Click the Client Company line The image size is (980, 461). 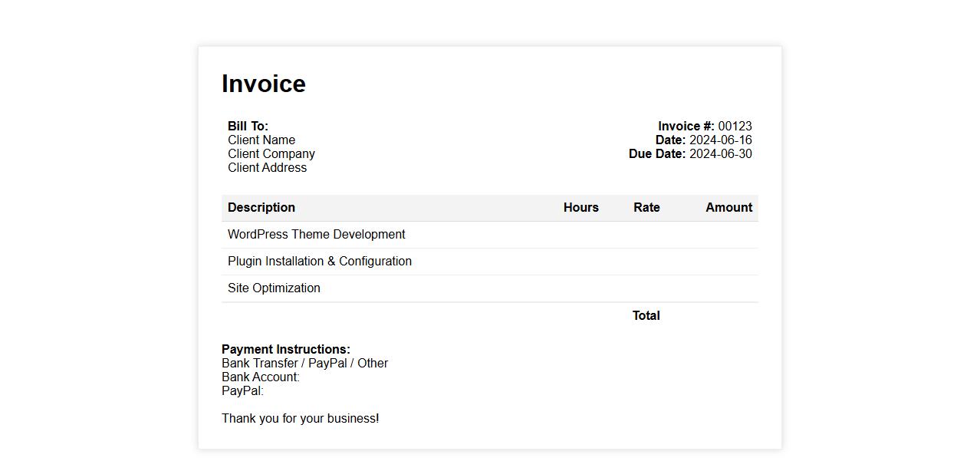[x=271, y=153]
